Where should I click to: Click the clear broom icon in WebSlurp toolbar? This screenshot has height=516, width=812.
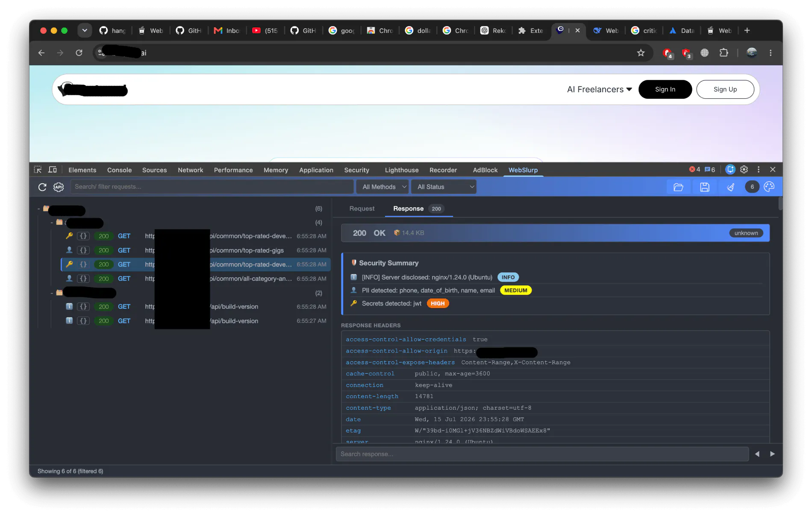coord(731,187)
